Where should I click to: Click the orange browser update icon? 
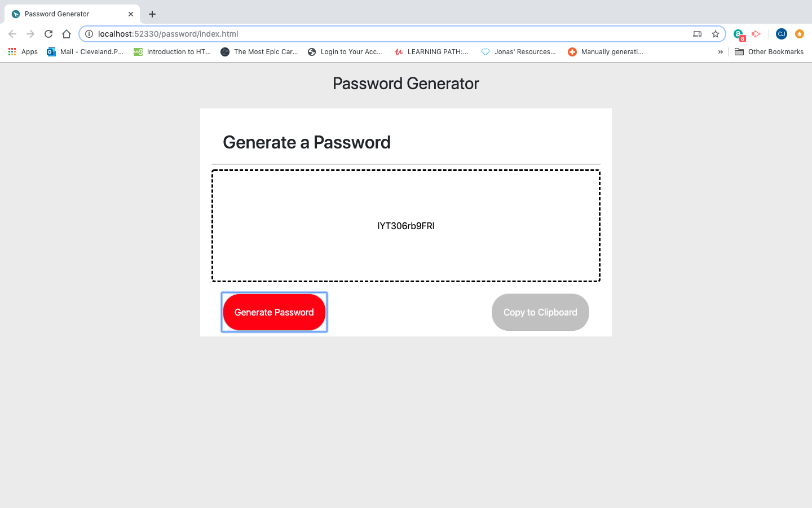pyautogui.click(x=800, y=34)
